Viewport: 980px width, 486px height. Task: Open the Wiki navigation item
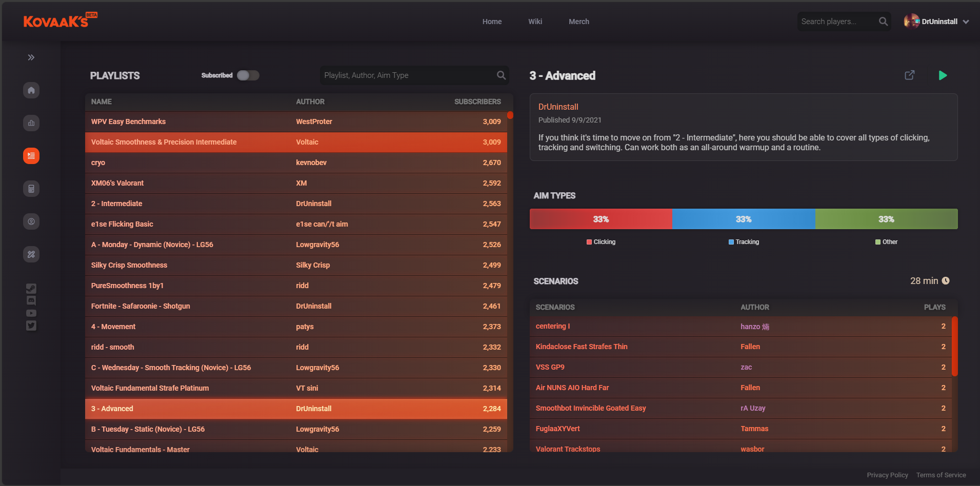(x=535, y=22)
